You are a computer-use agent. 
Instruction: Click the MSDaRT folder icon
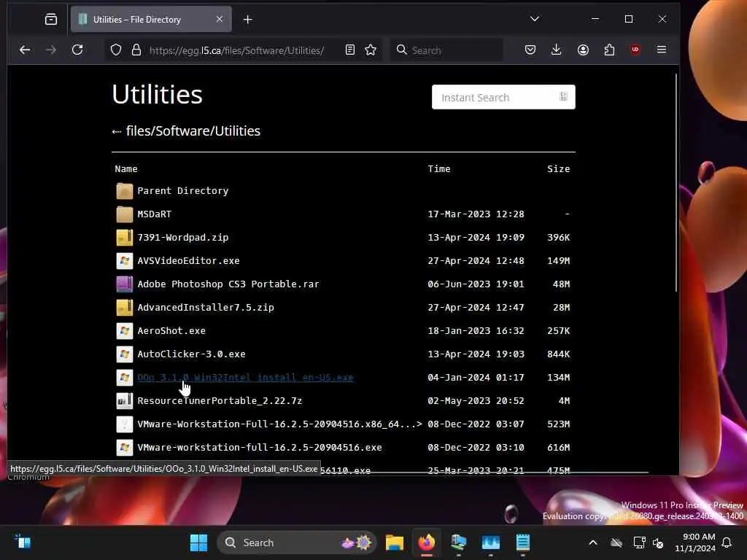coord(124,214)
